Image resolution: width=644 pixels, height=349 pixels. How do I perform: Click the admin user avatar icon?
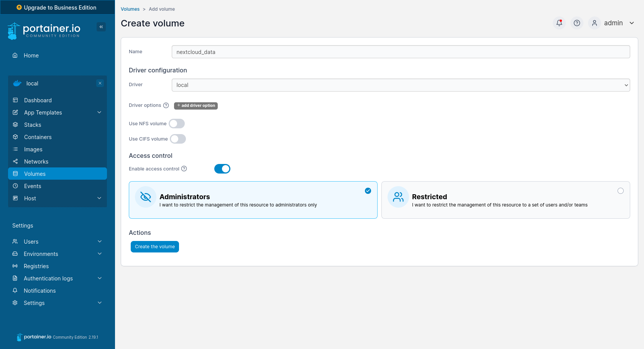pyautogui.click(x=594, y=23)
